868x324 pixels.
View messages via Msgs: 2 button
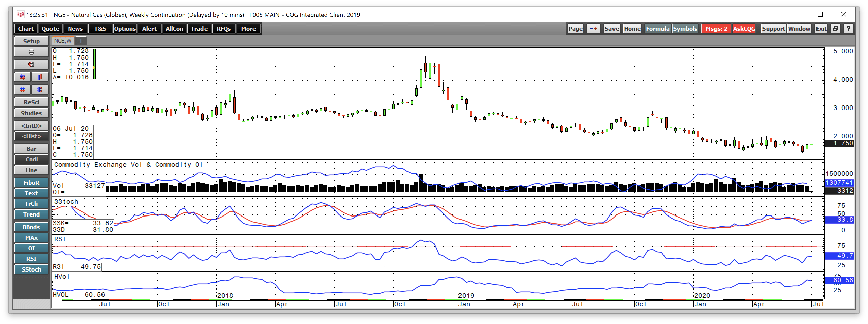716,29
